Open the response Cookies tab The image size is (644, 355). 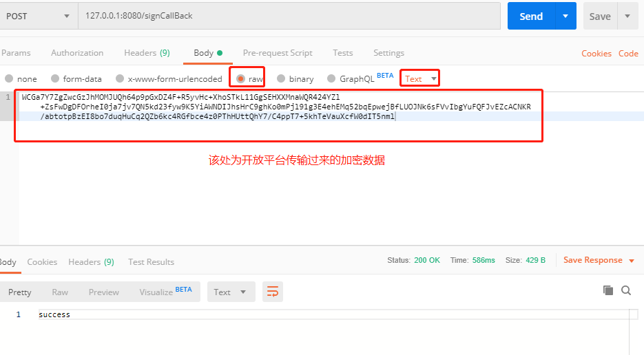[42, 262]
